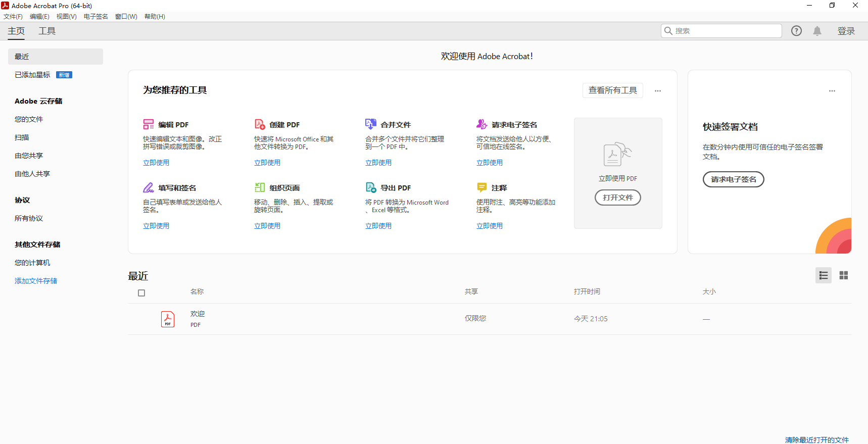Click 立即使用 under 组织页面

[267, 226]
